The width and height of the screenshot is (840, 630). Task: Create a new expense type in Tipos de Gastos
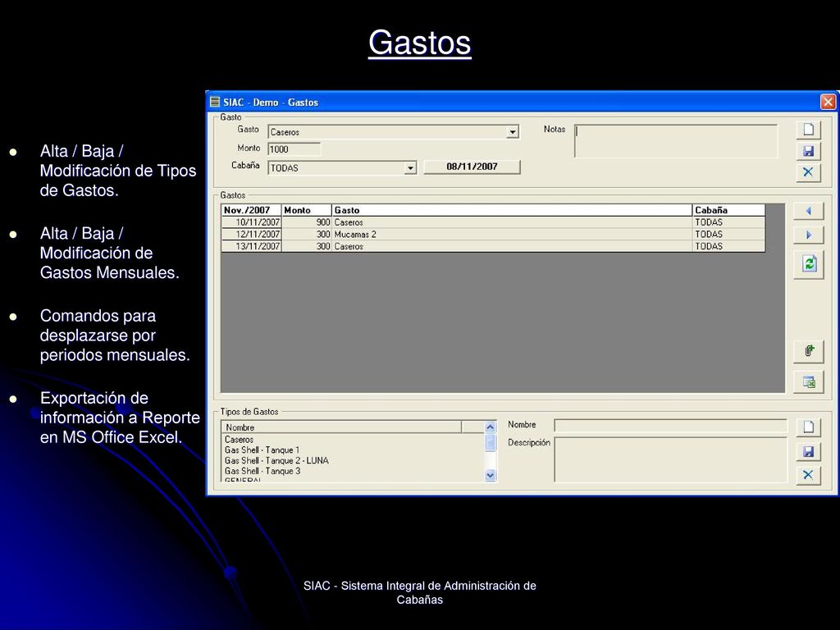808,427
